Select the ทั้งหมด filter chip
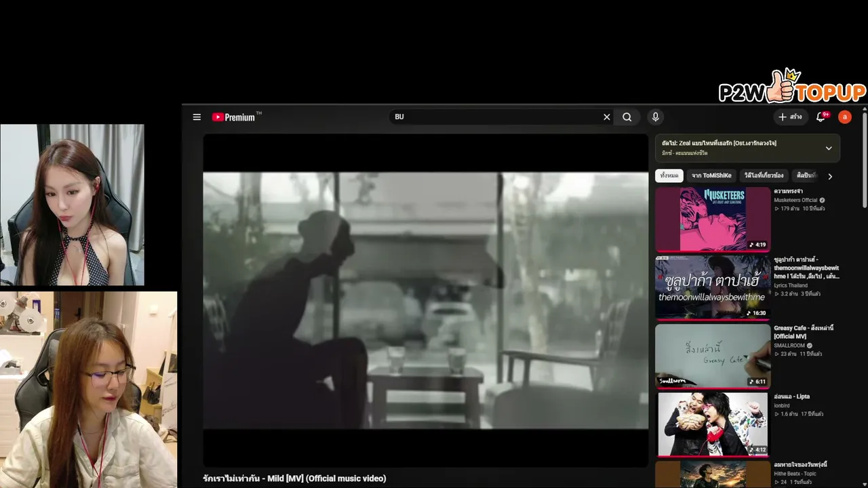Screen dimensions: 868x488 669,176
